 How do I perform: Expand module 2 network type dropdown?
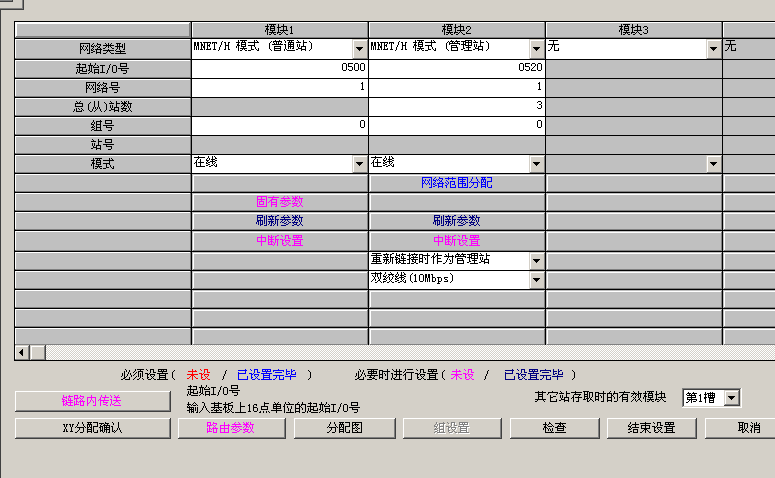tap(536, 48)
